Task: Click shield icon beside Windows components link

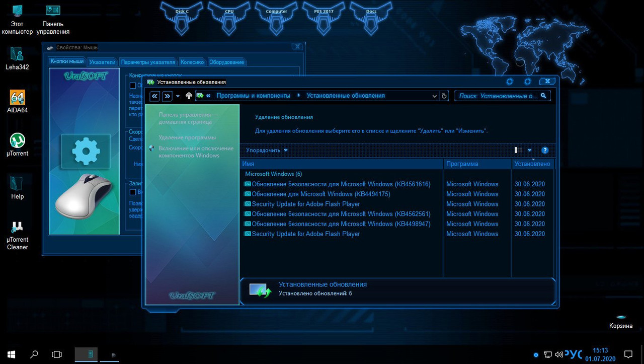Action: [x=152, y=149]
